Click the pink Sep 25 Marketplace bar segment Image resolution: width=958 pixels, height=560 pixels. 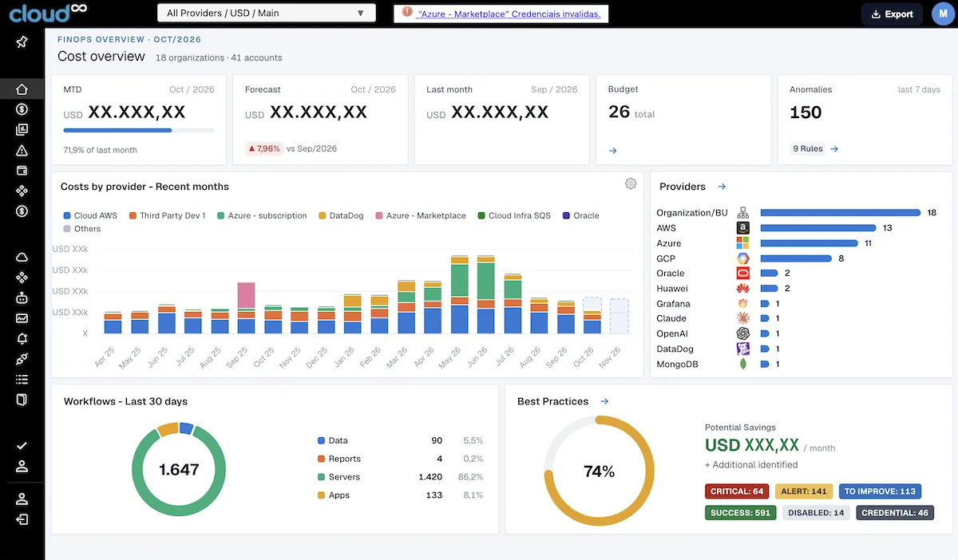[247, 294]
